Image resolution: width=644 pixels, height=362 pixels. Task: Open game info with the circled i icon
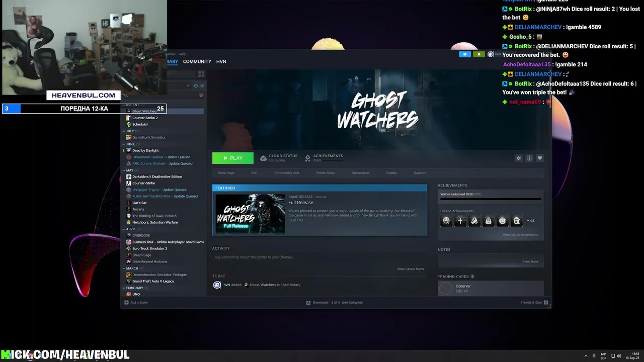529,158
